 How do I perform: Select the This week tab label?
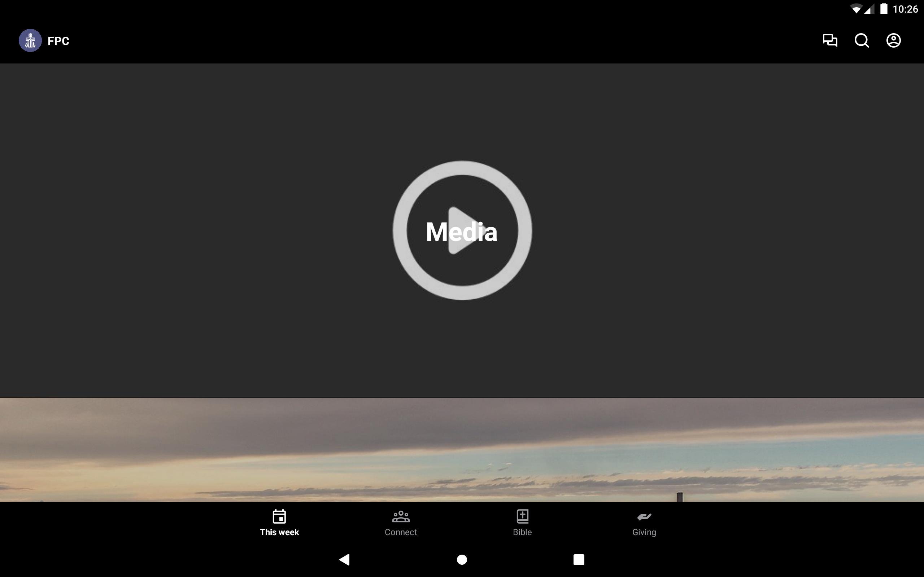click(x=279, y=532)
